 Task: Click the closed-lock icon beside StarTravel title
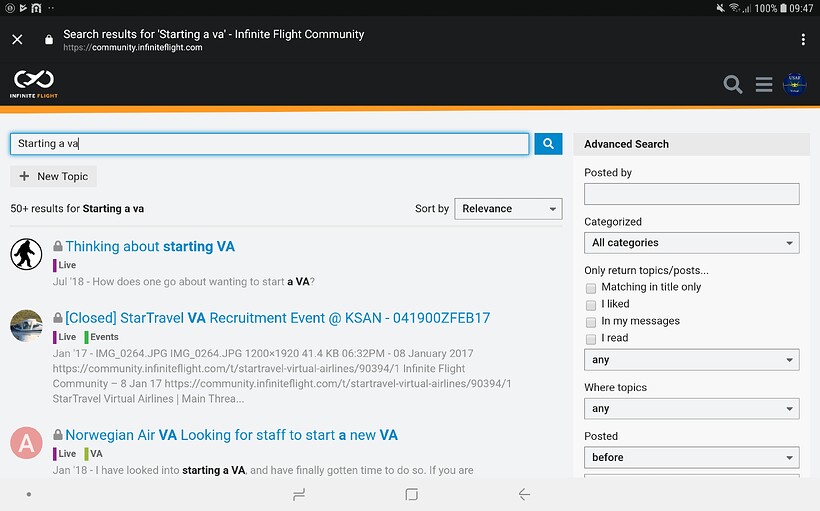[58, 317]
